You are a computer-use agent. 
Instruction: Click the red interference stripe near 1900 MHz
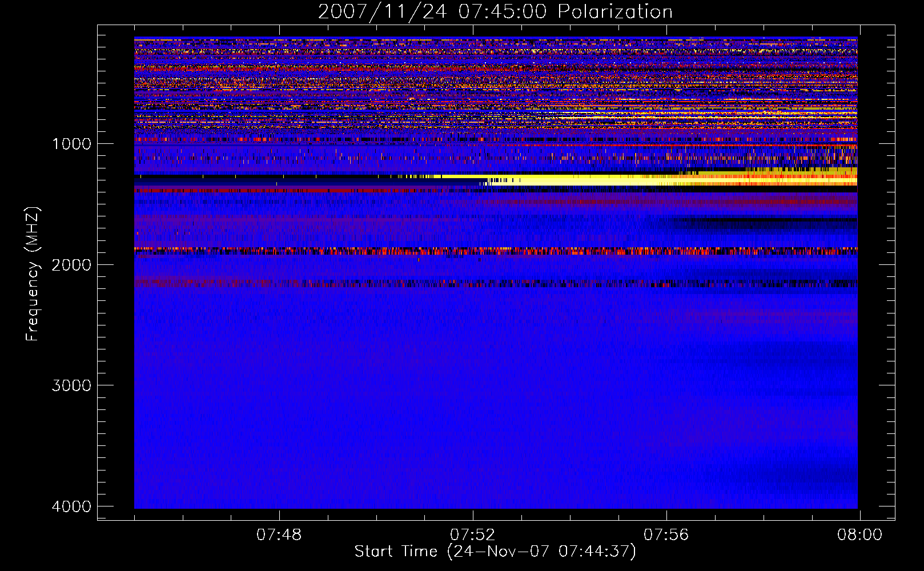[x=496, y=251]
